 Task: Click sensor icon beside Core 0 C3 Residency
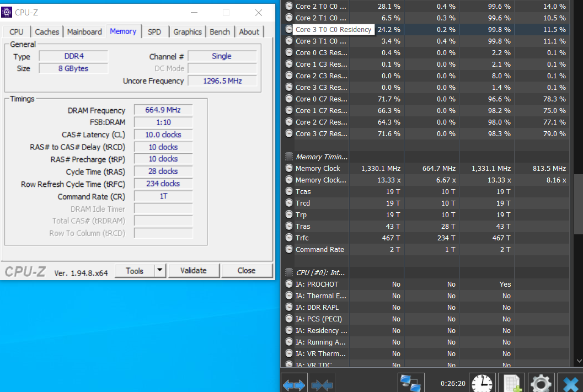point(289,52)
